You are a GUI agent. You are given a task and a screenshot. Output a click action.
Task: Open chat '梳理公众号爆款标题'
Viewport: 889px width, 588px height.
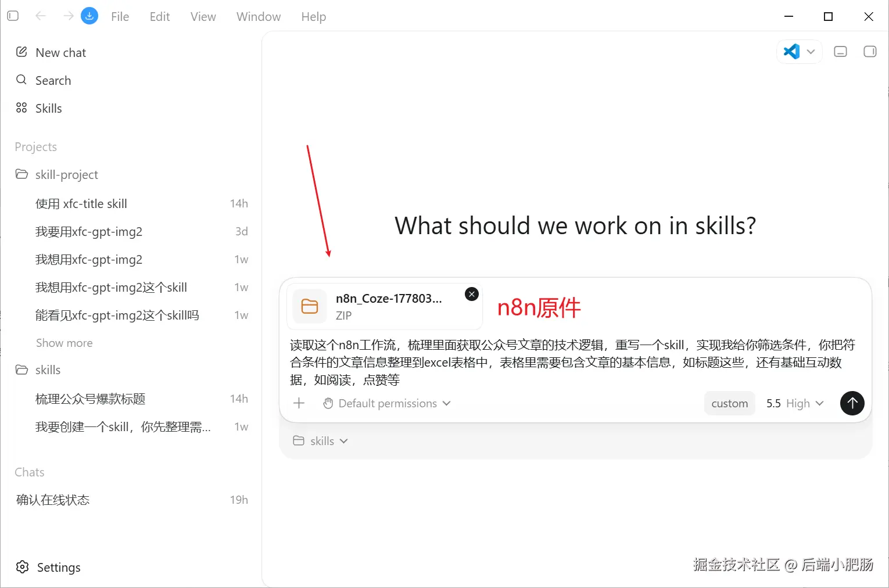131,399
